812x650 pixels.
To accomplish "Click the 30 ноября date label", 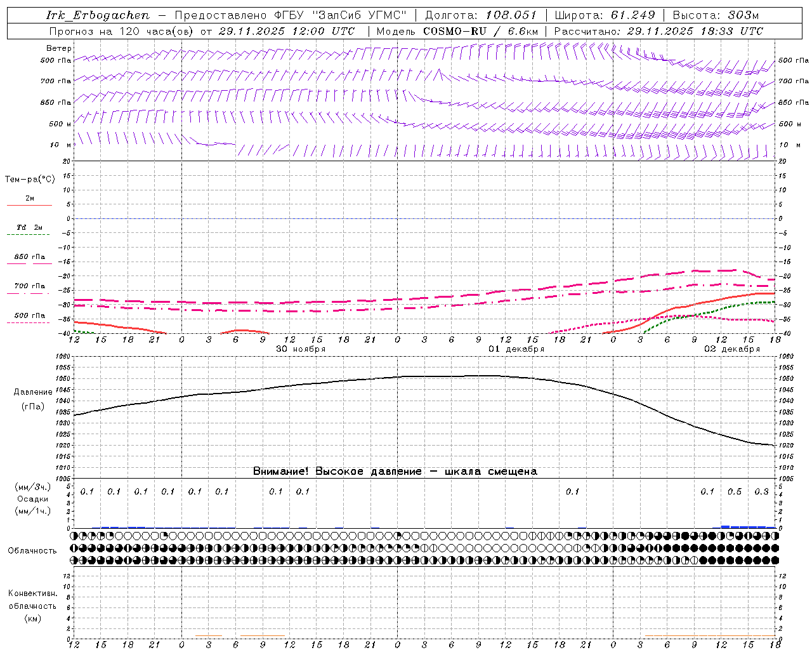I will coord(301,349).
